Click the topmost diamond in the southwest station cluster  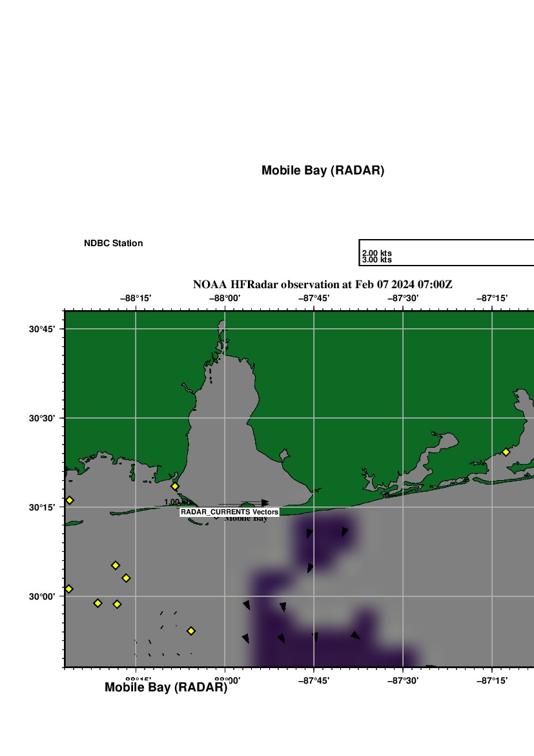point(115,565)
